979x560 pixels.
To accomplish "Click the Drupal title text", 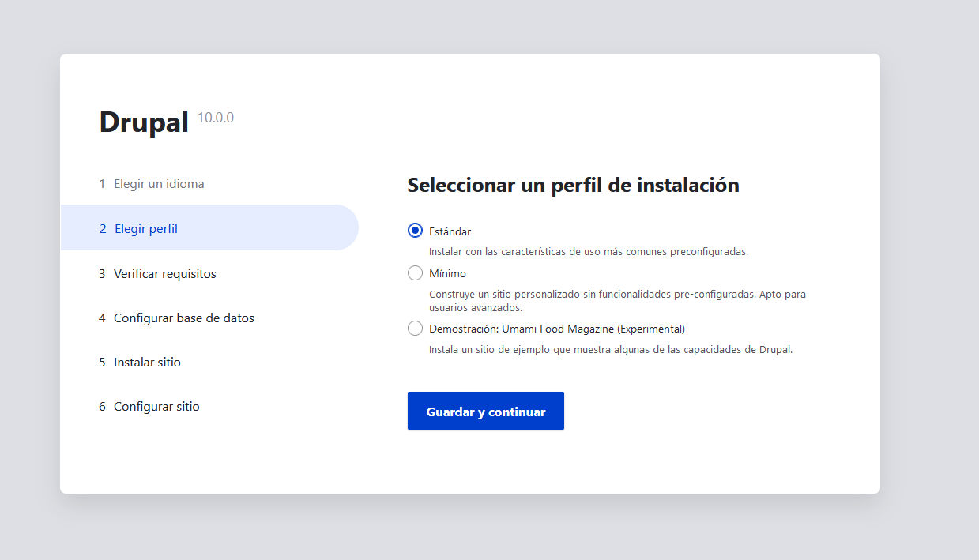I will coord(144,122).
